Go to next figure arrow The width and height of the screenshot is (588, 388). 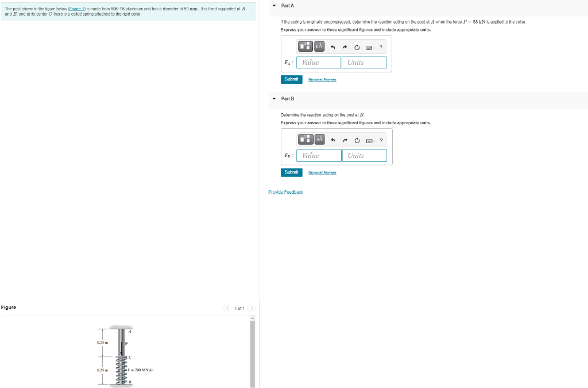tap(252, 308)
